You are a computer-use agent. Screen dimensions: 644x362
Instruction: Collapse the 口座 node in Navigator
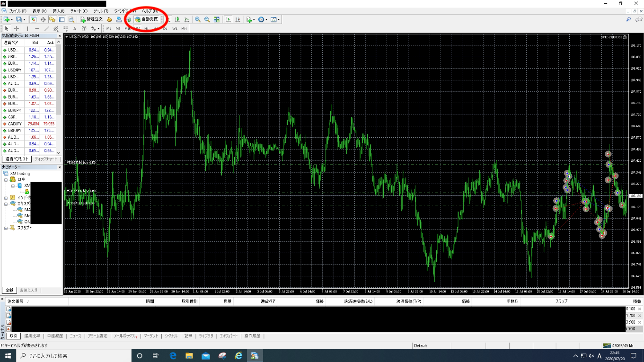[7, 180]
